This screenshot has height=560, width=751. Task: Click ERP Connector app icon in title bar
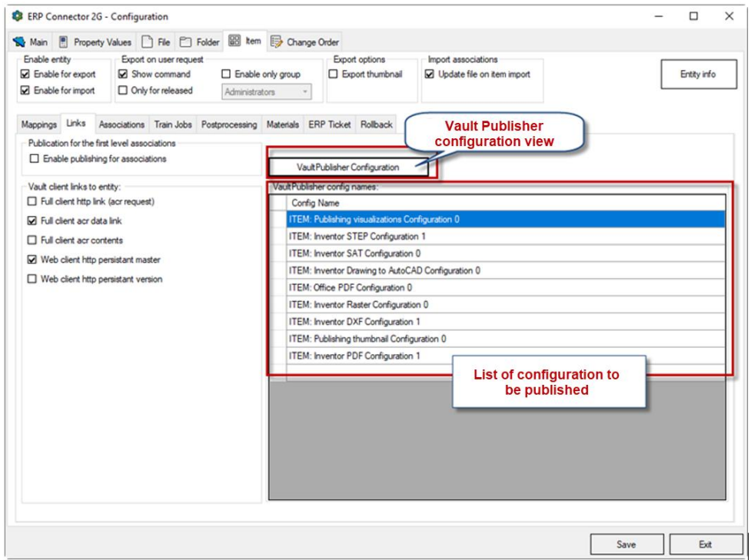pyautogui.click(x=17, y=16)
